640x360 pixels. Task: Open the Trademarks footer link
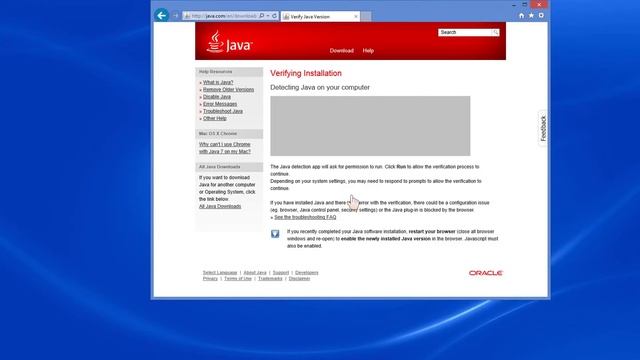(x=270, y=279)
